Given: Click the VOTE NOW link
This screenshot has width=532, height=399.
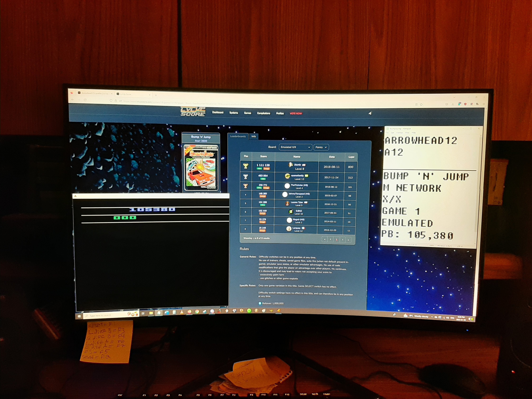Looking at the screenshot, I should pyautogui.click(x=296, y=113).
